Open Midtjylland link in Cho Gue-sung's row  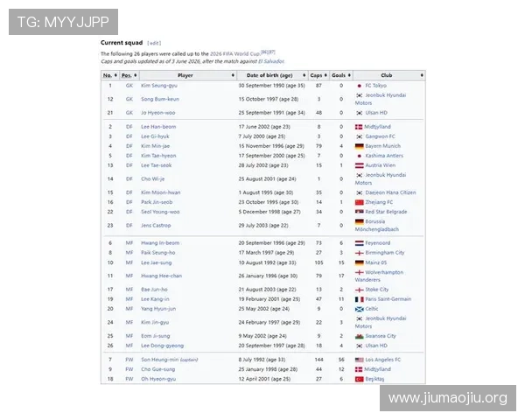(x=378, y=369)
